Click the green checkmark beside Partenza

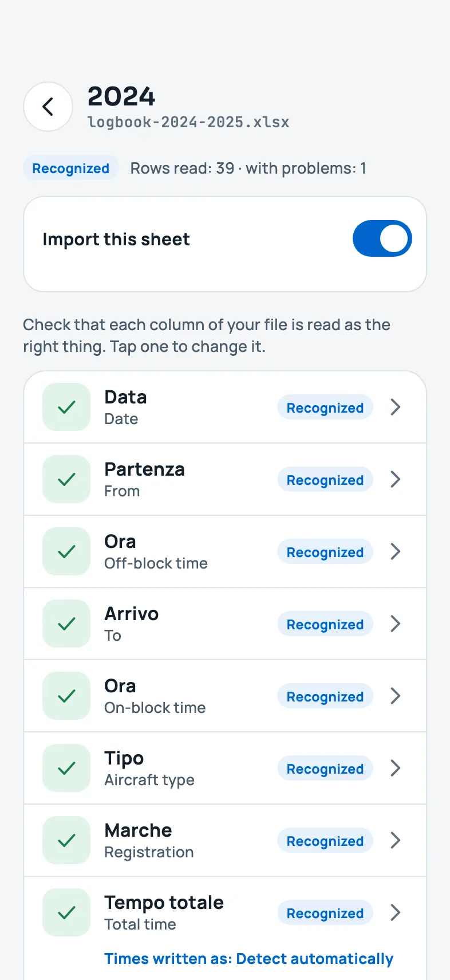click(66, 479)
